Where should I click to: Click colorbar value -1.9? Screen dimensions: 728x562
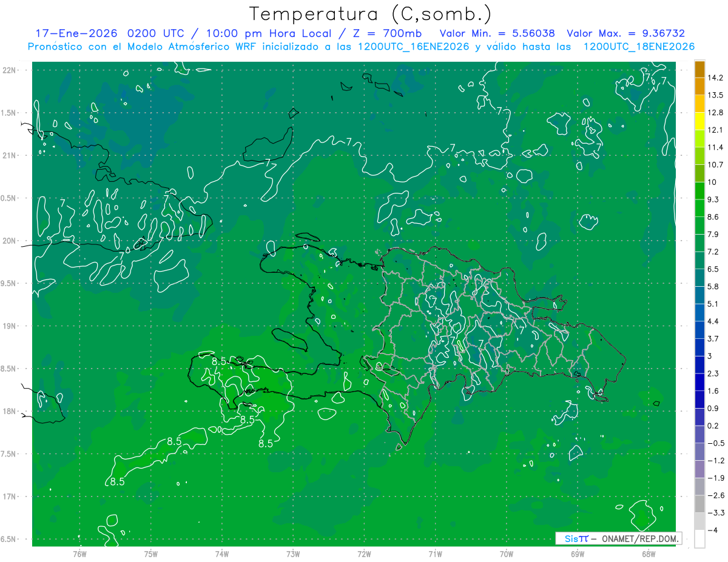pyautogui.click(x=716, y=478)
